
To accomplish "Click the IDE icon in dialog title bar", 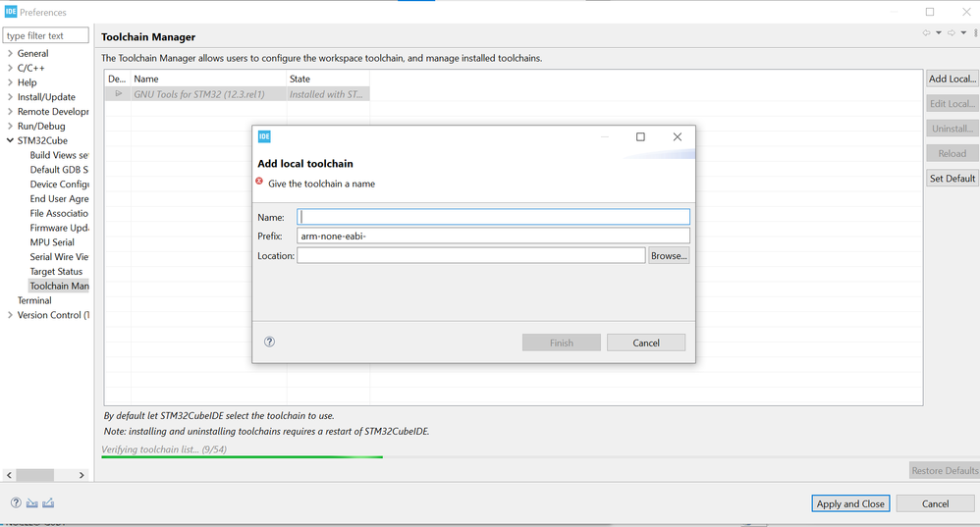I will click(264, 136).
